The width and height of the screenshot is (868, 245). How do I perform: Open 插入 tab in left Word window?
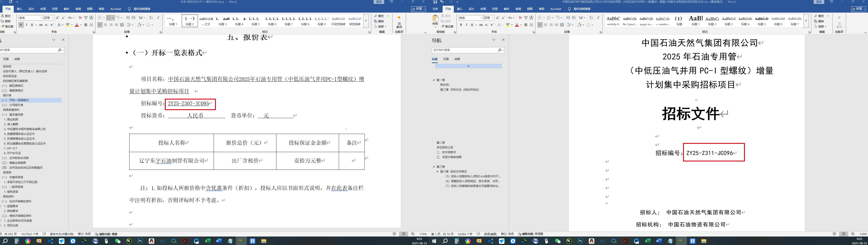coord(19,9)
